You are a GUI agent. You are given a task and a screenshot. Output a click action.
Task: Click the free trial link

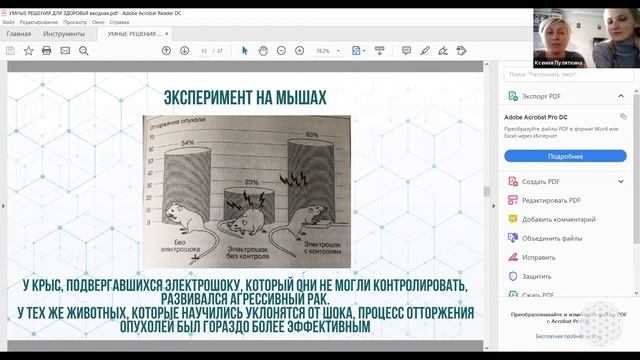click(569, 336)
